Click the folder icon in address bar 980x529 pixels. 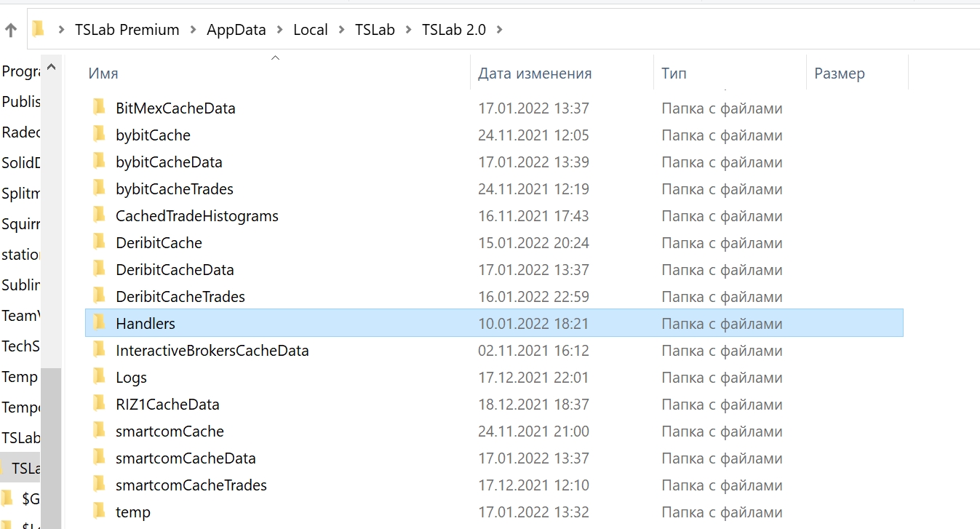click(x=39, y=29)
